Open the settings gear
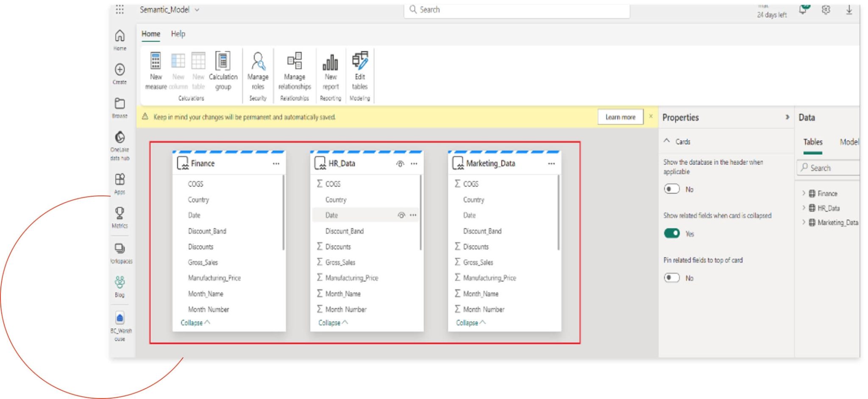Viewport: 868px width, 399px height. pyautogui.click(x=826, y=9)
